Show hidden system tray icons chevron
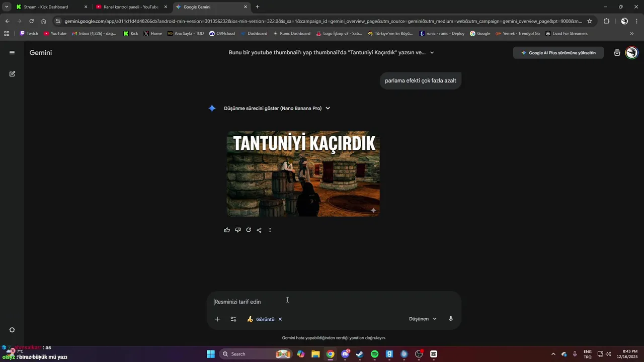This screenshot has width=644, height=362. [x=553, y=354]
